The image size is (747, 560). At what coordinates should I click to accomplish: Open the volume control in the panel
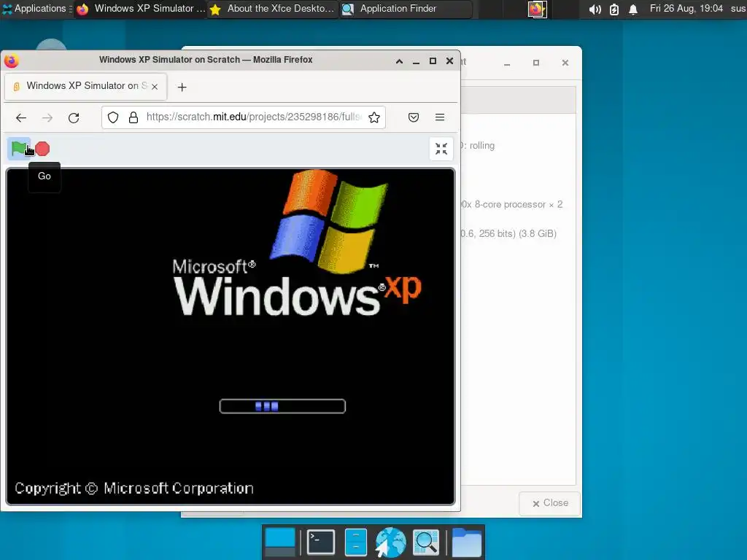pyautogui.click(x=595, y=9)
